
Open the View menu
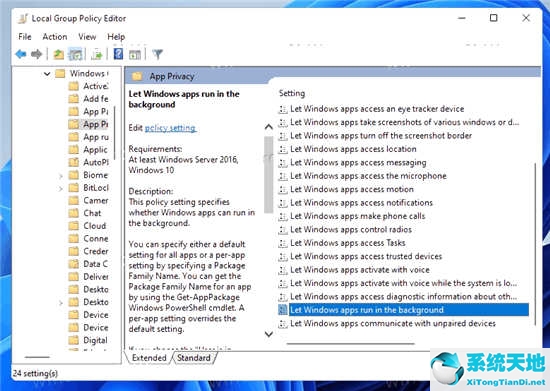point(87,36)
